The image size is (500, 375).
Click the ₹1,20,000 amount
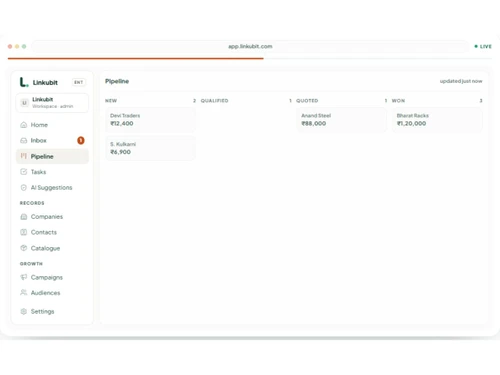pos(411,123)
